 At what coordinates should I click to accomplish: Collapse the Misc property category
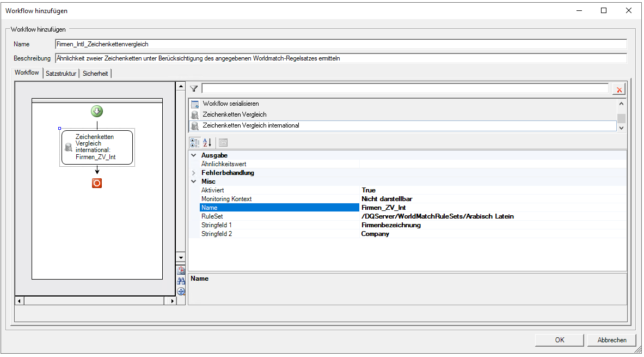pyautogui.click(x=194, y=181)
